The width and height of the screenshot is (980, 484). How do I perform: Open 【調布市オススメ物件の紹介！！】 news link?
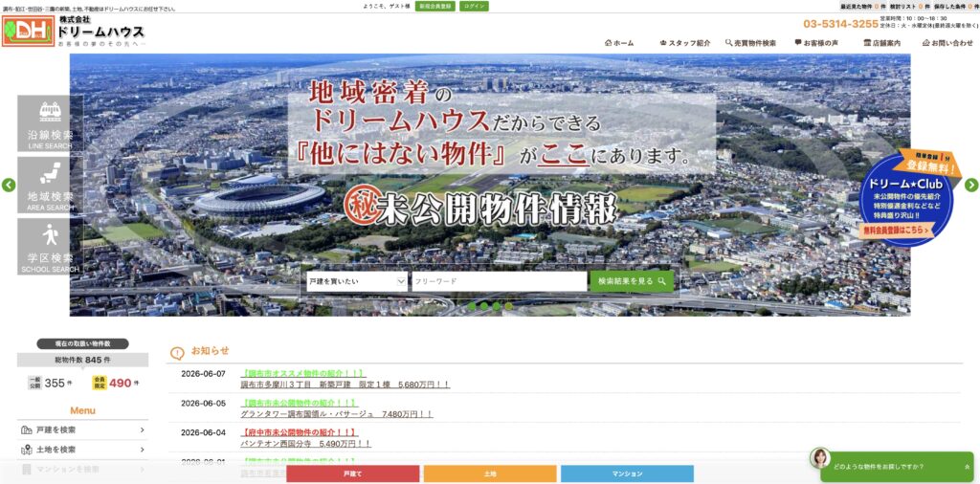(303, 373)
